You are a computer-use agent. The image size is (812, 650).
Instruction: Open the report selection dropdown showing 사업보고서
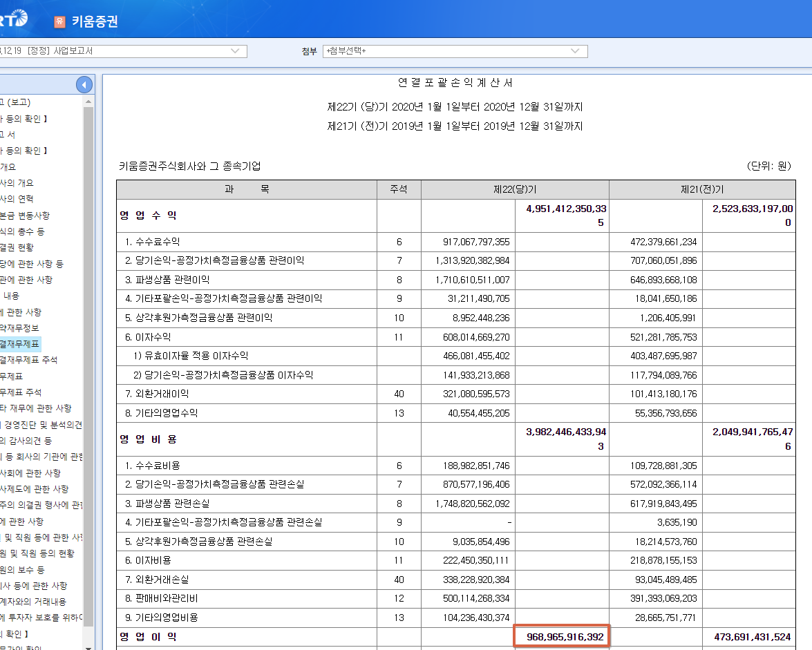tap(123, 50)
